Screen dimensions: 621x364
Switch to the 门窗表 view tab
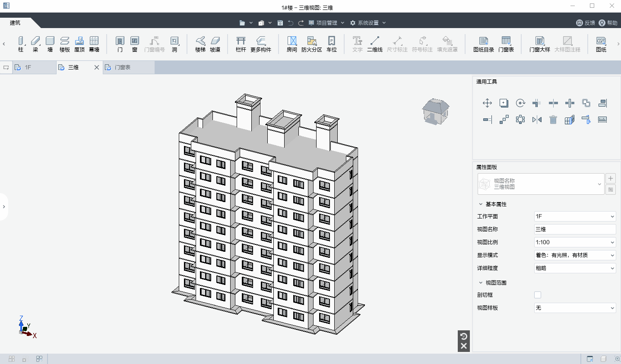[129, 67]
